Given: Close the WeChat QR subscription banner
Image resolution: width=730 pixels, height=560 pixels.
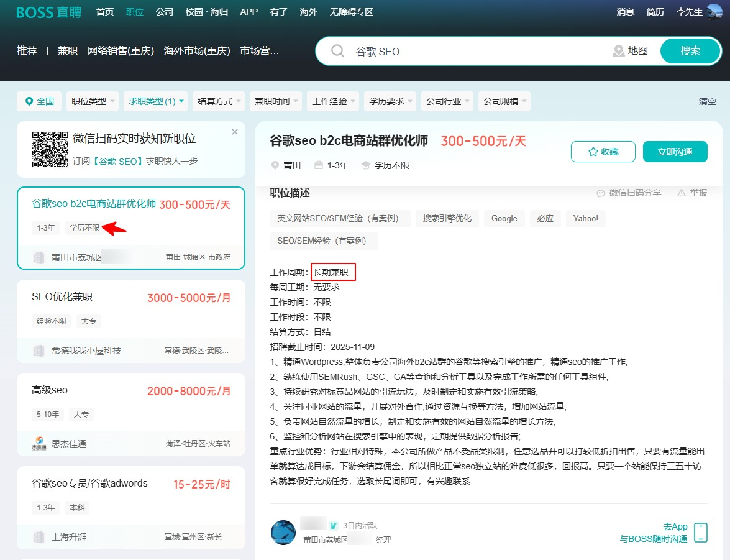Looking at the screenshot, I should pos(235,132).
